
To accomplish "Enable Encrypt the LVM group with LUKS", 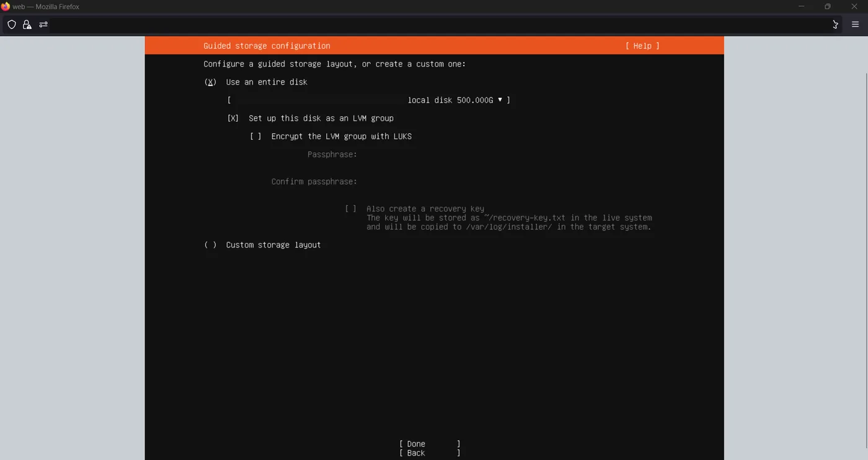I will tap(255, 136).
